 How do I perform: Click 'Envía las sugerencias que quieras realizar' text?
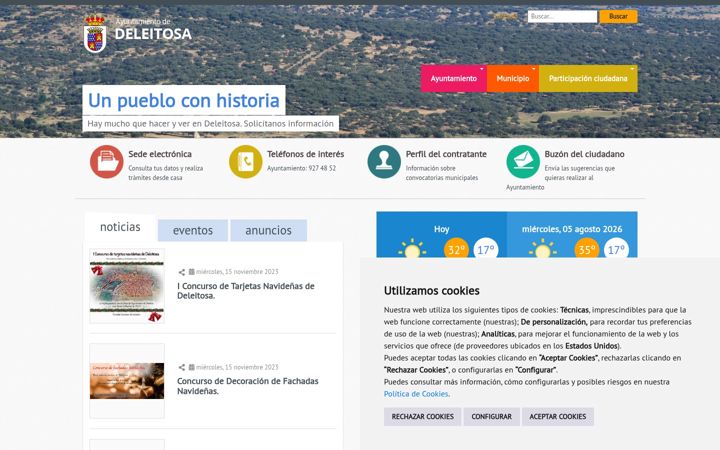[579, 173]
